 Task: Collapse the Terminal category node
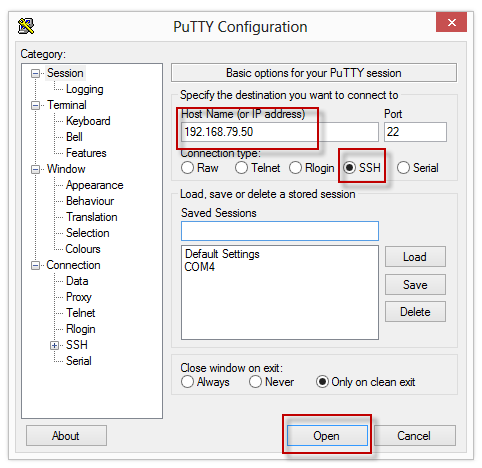click(35, 105)
